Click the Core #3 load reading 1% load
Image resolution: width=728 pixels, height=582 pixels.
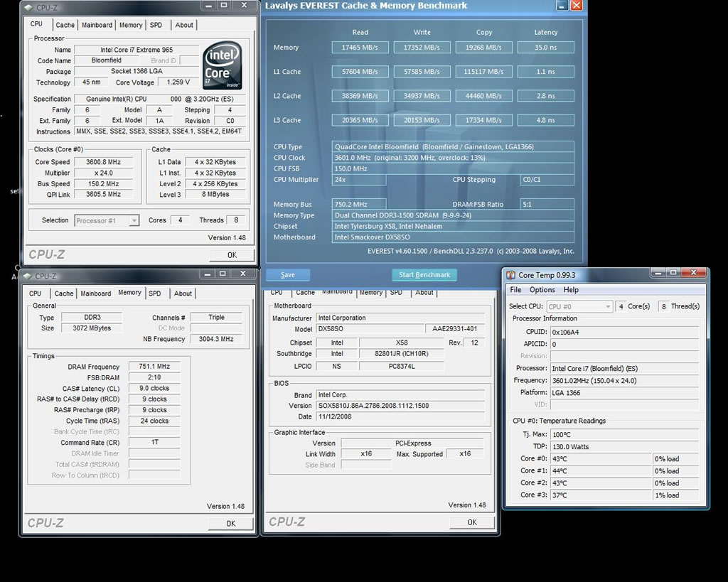point(675,495)
